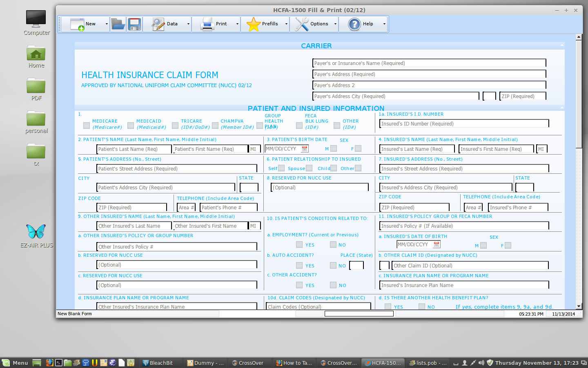Image resolution: width=588 pixels, height=368 pixels.
Task: Check the MEDICARE checkbox
Action: pos(87,126)
